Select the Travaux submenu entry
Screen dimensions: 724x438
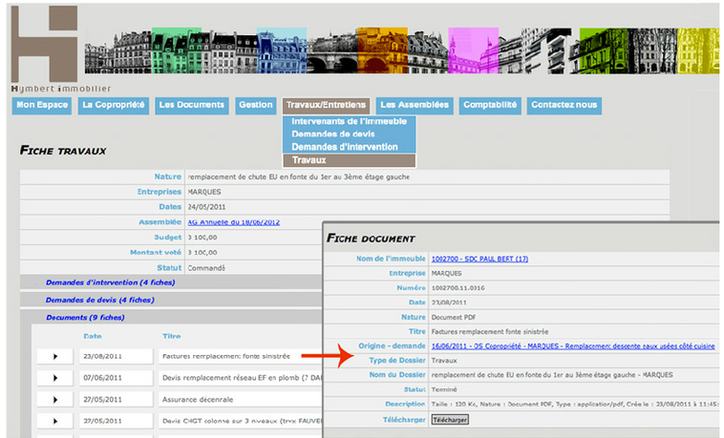tap(349, 160)
